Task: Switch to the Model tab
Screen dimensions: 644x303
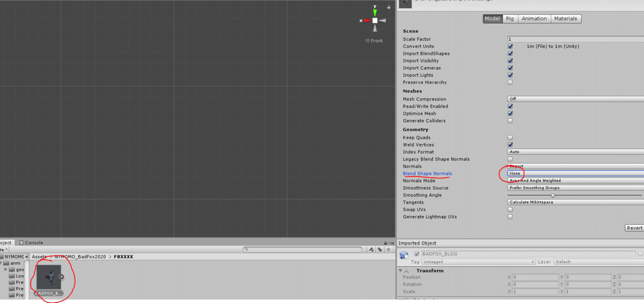Action: click(492, 18)
